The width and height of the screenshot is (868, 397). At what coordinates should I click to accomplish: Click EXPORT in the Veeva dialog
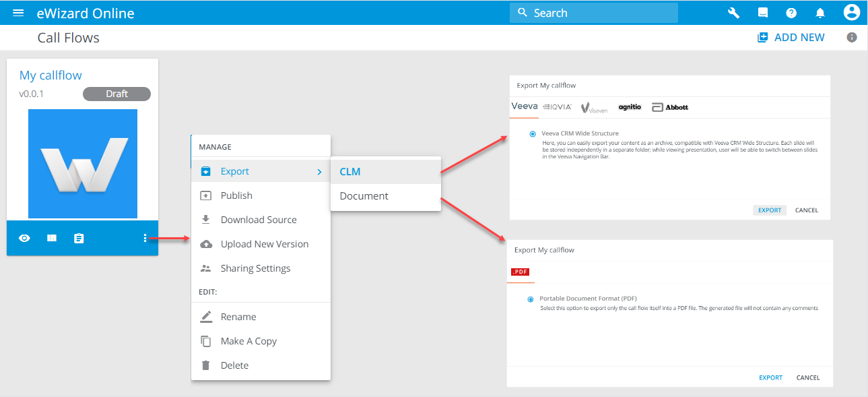[770, 210]
